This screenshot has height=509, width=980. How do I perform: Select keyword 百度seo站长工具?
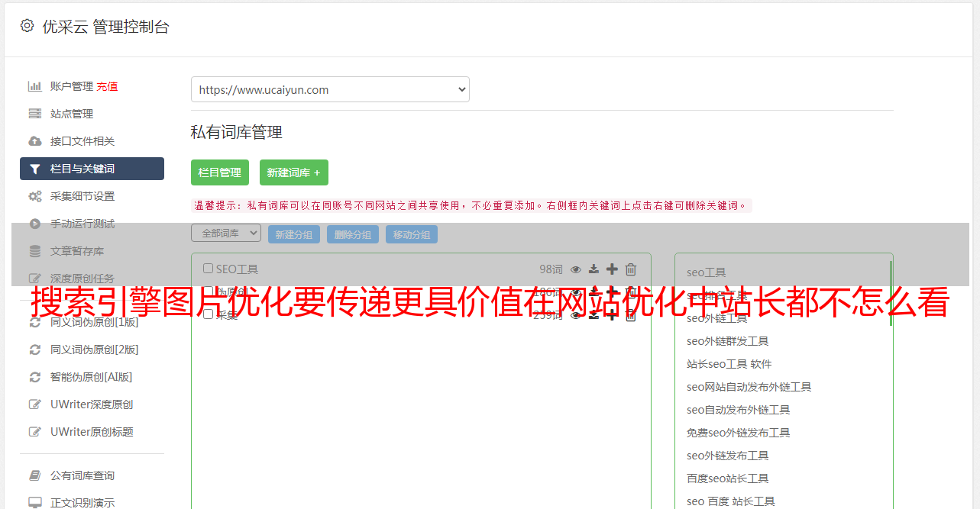(x=728, y=478)
